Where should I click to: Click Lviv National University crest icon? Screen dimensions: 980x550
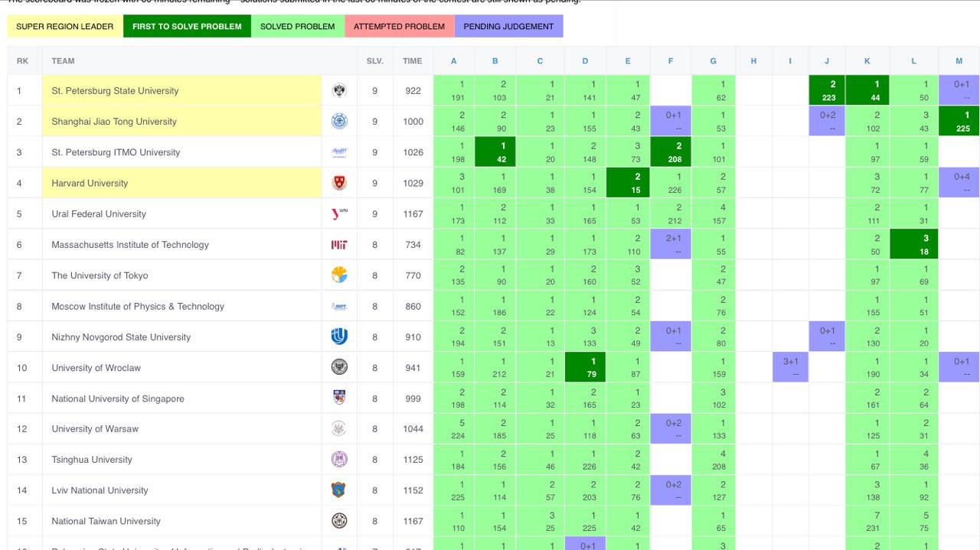coord(339,490)
